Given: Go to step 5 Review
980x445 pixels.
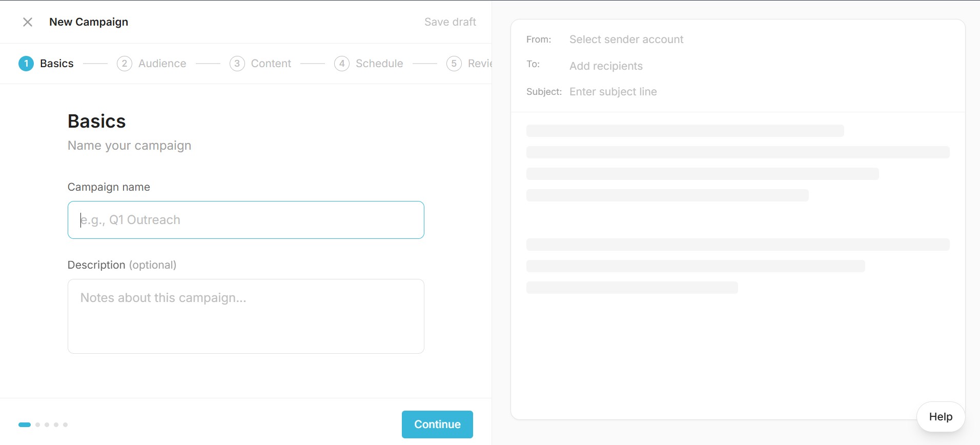Looking at the screenshot, I should pos(469,64).
